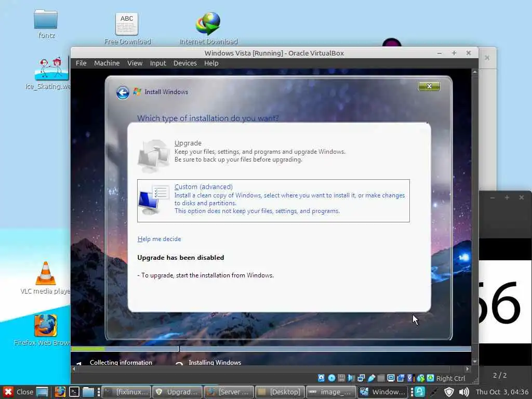The width and height of the screenshot is (532, 399).
Task: Open the Help me decide link
Action: tap(159, 239)
